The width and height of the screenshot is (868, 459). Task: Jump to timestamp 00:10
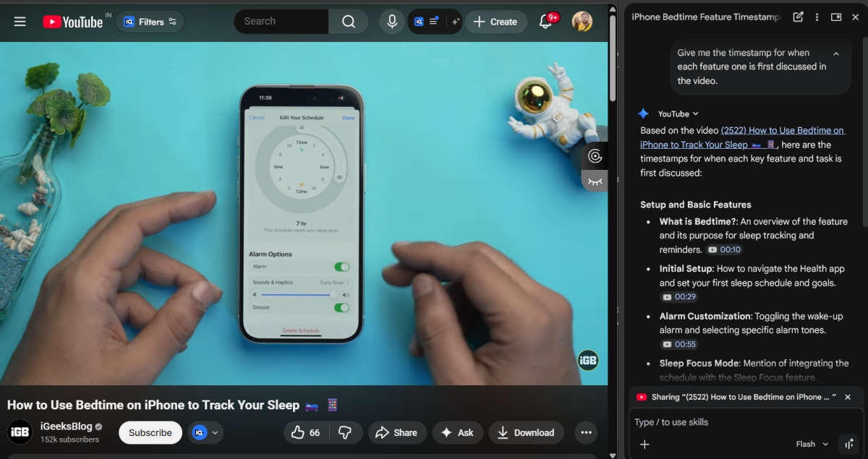(724, 249)
